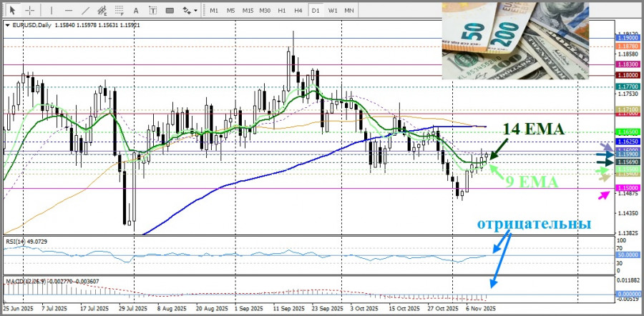
Task: Click the H1 timeframe button
Action: 282,11
